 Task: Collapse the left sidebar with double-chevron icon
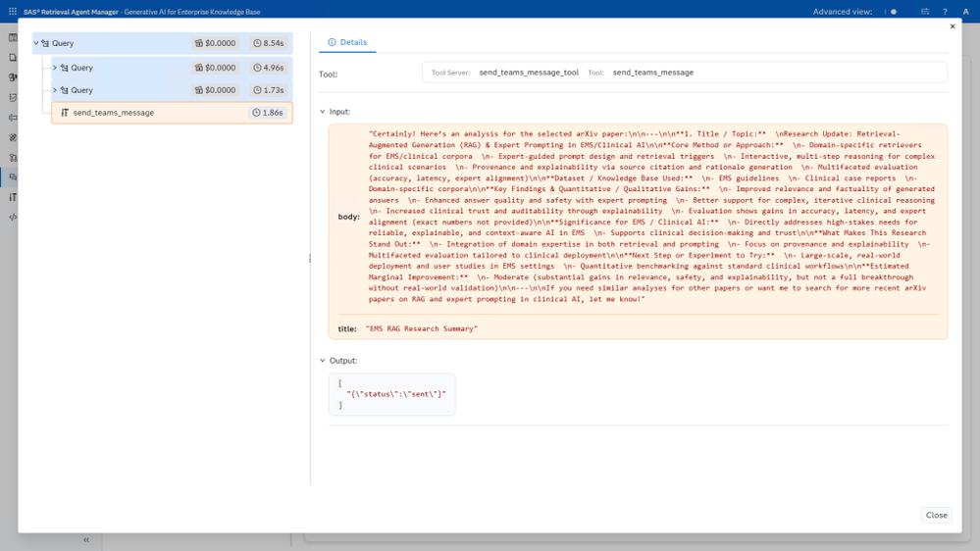[x=86, y=540]
